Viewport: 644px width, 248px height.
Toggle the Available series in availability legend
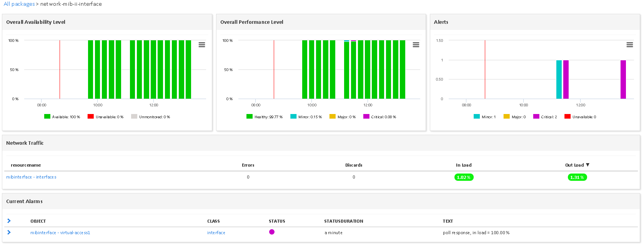click(x=62, y=117)
